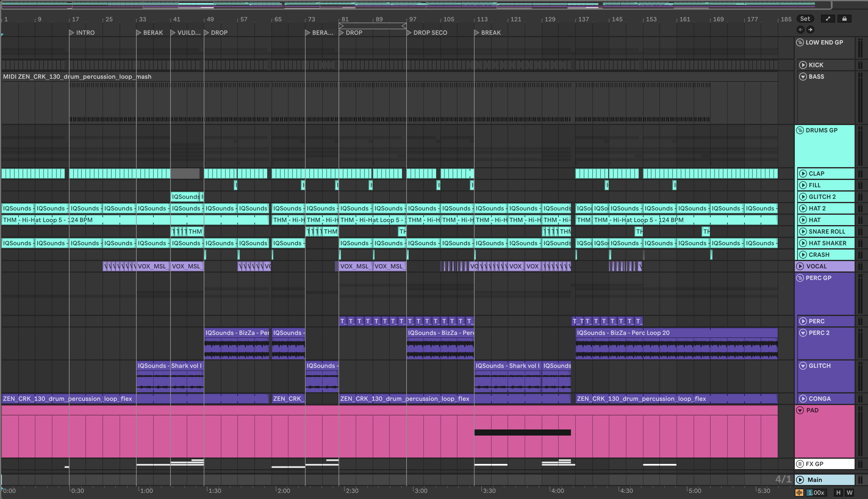The height and width of the screenshot is (499, 868).
Task: Toggle the automation lock icon
Action: 844,19
